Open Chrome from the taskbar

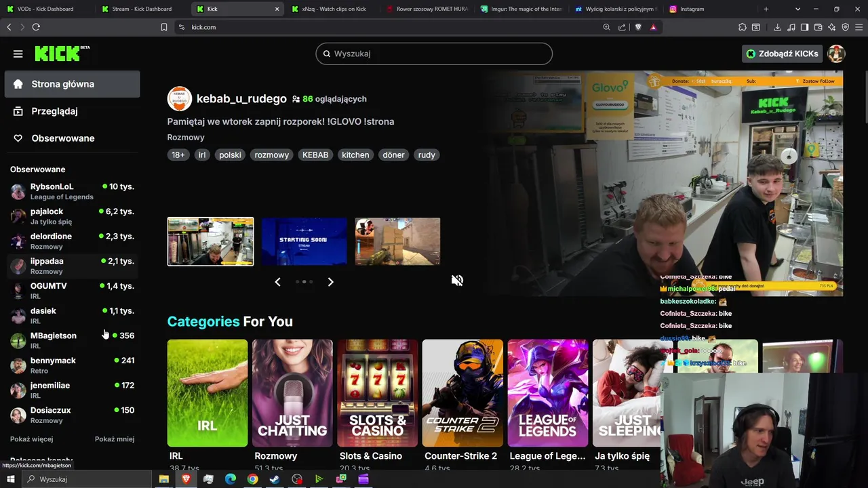(x=252, y=479)
